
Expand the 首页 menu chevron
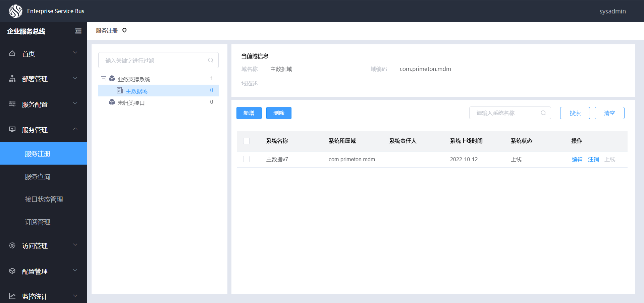[x=75, y=53]
